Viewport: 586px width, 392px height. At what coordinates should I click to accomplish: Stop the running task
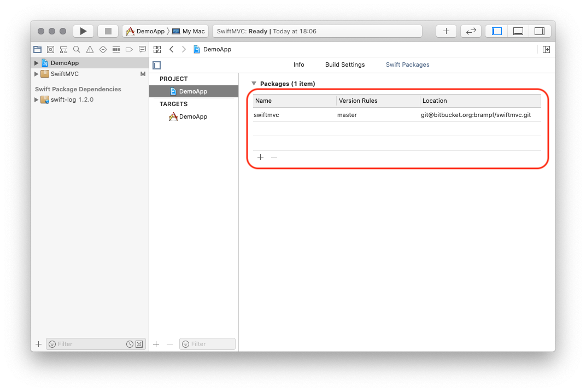tap(108, 31)
